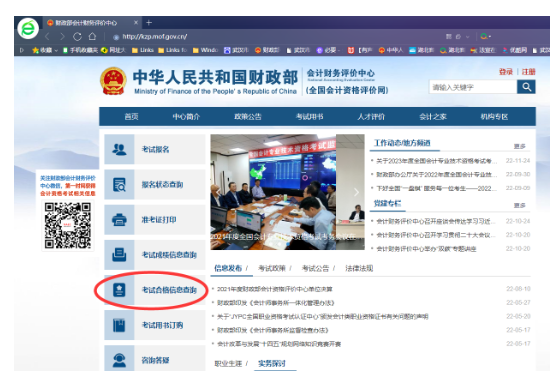Show the next carousel slide arrow
Viewport: 557px width, 384px height.
[x=356, y=192]
